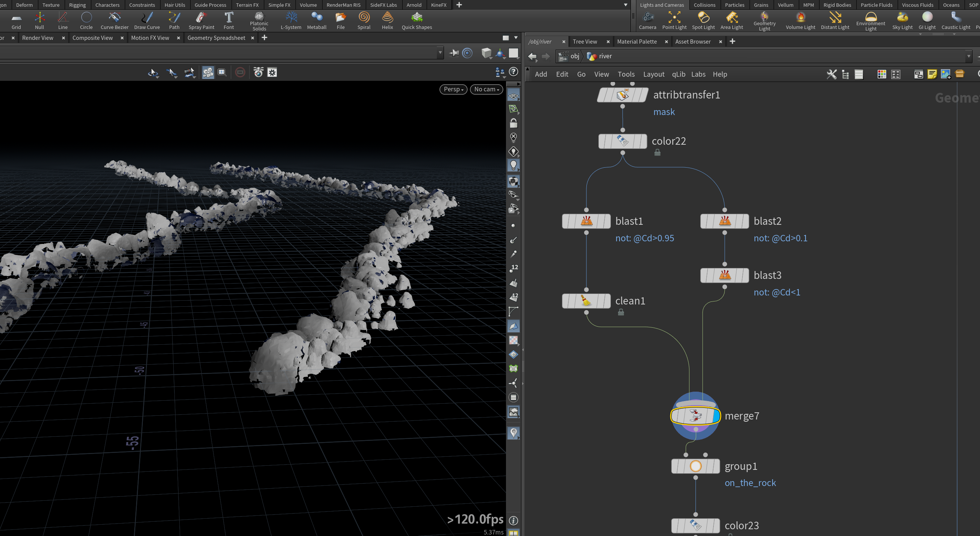Click the sticky note icon in network toolbar
This screenshot has height=536, width=980.
point(932,74)
